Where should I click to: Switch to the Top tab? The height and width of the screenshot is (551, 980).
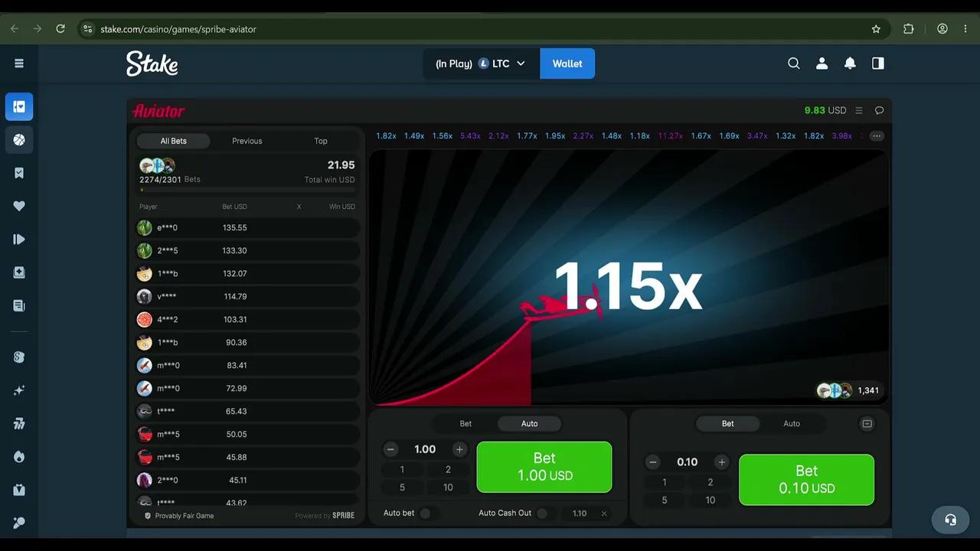click(x=321, y=141)
